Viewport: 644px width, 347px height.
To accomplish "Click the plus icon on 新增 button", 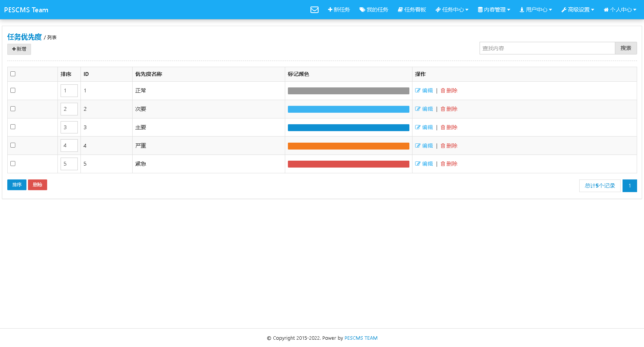I will click(x=14, y=49).
